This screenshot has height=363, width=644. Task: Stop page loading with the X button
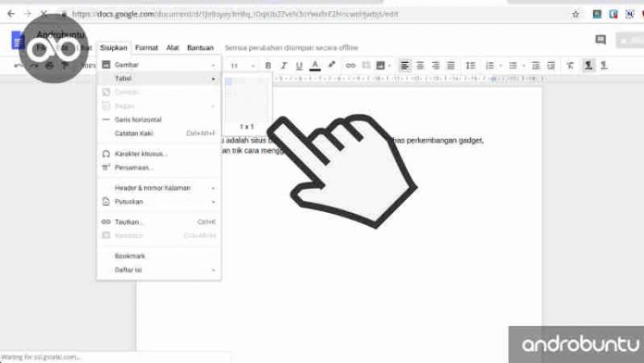click(x=43, y=14)
